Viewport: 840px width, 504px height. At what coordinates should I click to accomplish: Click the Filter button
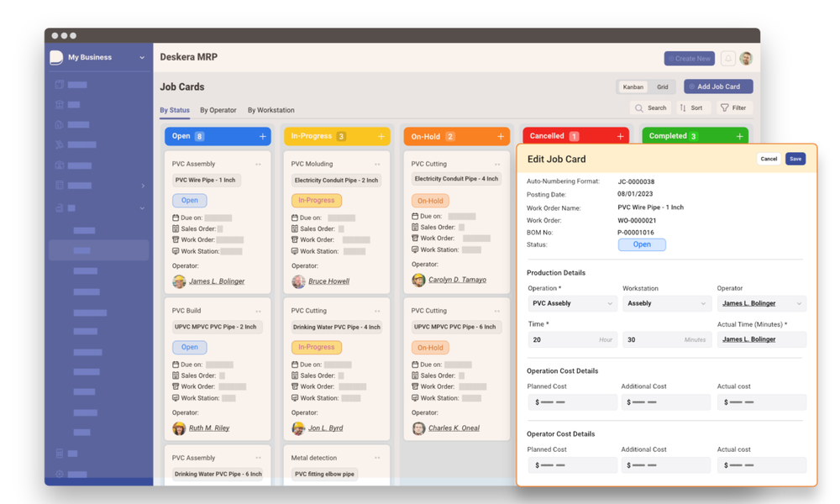tap(734, 108)
